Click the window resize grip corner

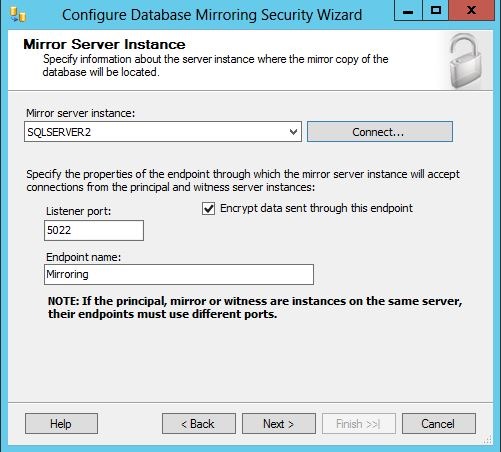[488, 440]
